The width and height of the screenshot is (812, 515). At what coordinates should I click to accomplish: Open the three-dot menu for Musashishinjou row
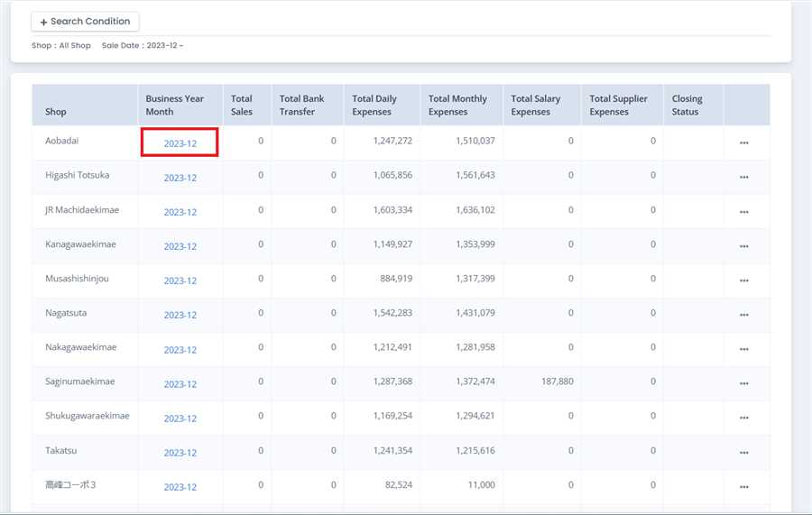point(743,280)
